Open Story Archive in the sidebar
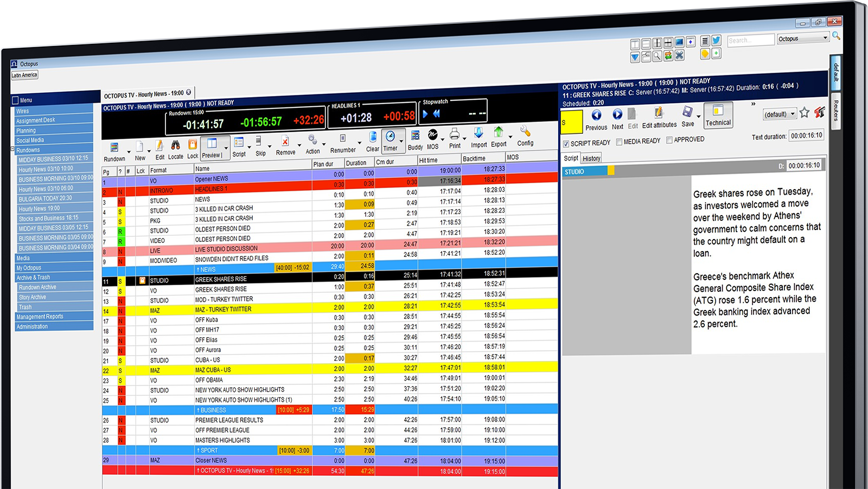868x489 pixels. click(55, 297)
